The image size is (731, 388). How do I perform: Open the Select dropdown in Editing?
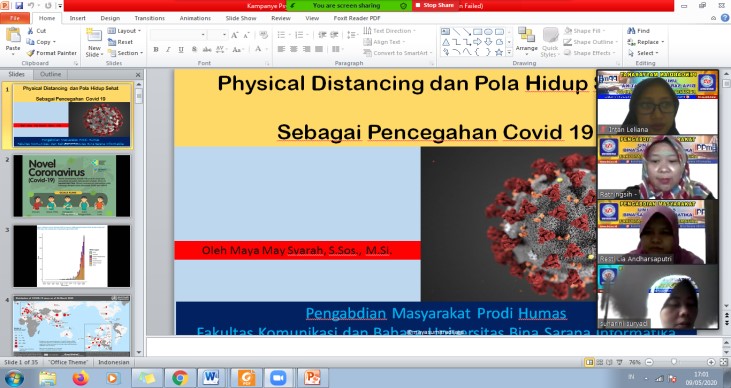coord(643,53)
